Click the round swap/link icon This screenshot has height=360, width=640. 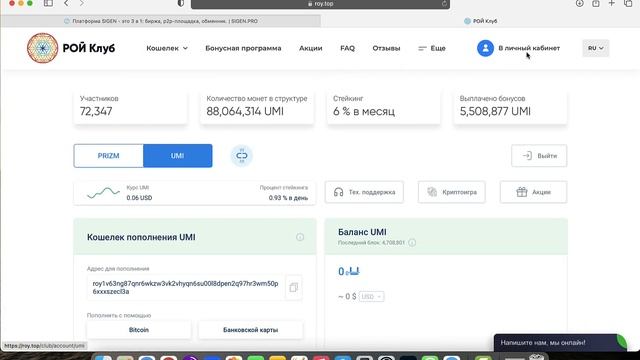(x=242, y=156)
